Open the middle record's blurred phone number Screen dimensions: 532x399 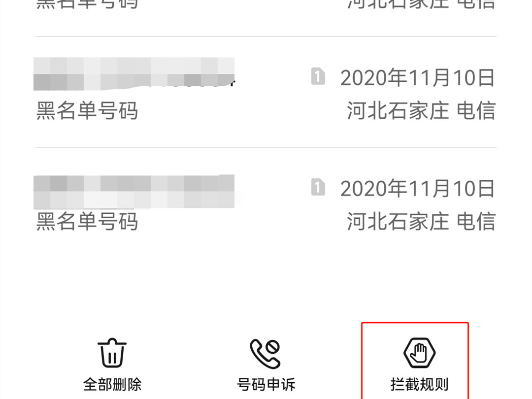coord(134,74)
